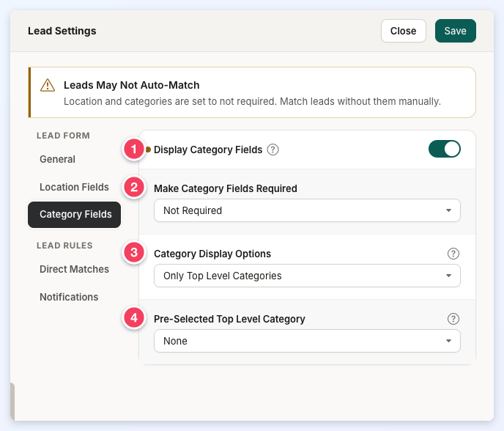Click the 'Make Category Fields Required' label
This screenshot has height=431, width=504.
(226, 188)
